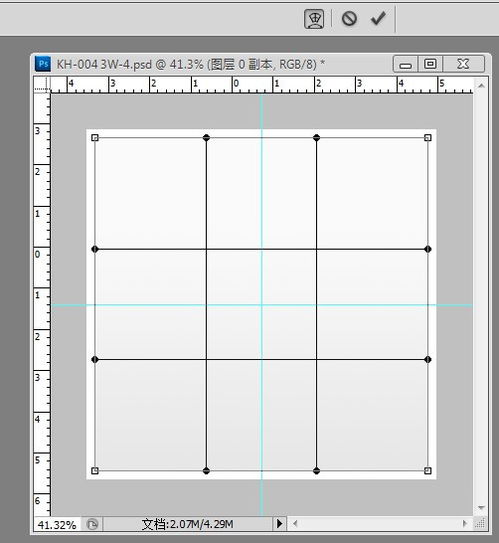Cancel the transform with the circle-slash icon
499x543 pixels.
(x=349, y=18)
